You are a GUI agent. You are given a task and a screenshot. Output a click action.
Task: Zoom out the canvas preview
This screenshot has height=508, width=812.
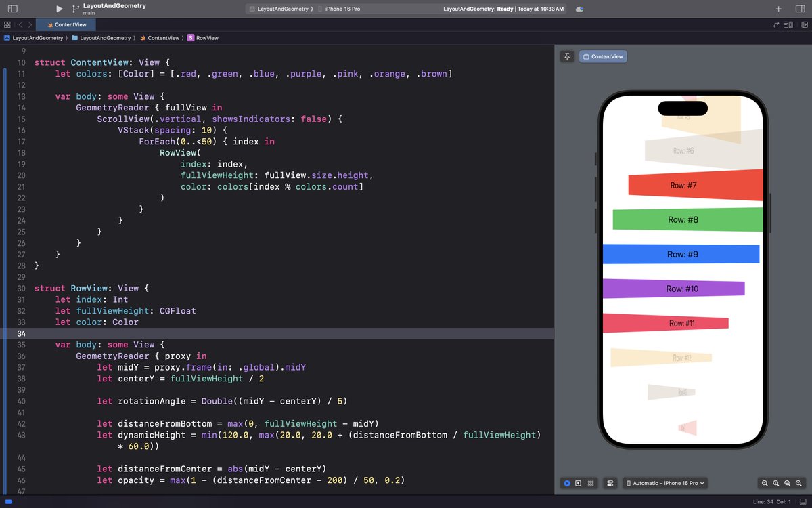(765, 483)
